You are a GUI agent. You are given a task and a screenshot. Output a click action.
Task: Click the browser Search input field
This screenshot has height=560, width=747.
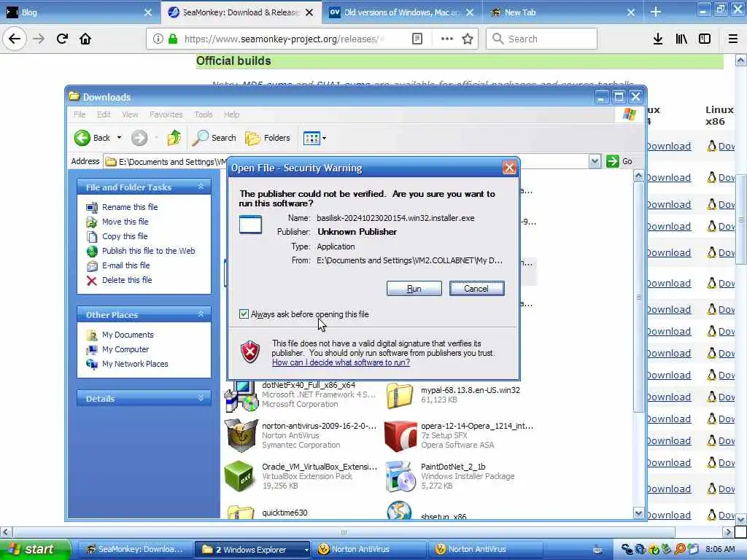tap(542, 39)
